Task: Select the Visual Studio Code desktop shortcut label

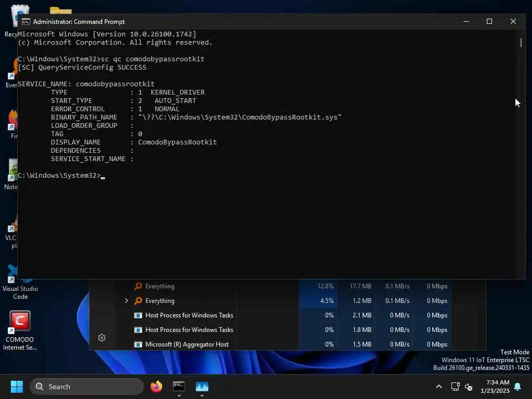Action: click(x=20, y=292)
